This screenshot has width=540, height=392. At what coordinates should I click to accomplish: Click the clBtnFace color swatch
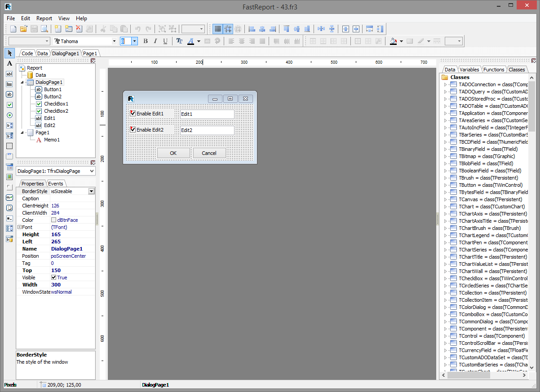pos(54,220)
